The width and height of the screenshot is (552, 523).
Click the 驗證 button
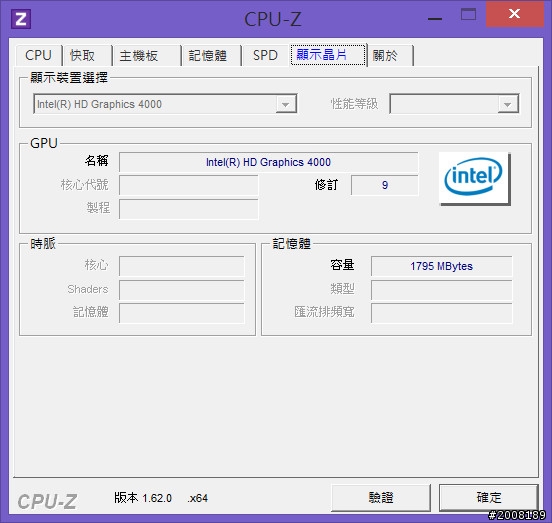[381, 498]
